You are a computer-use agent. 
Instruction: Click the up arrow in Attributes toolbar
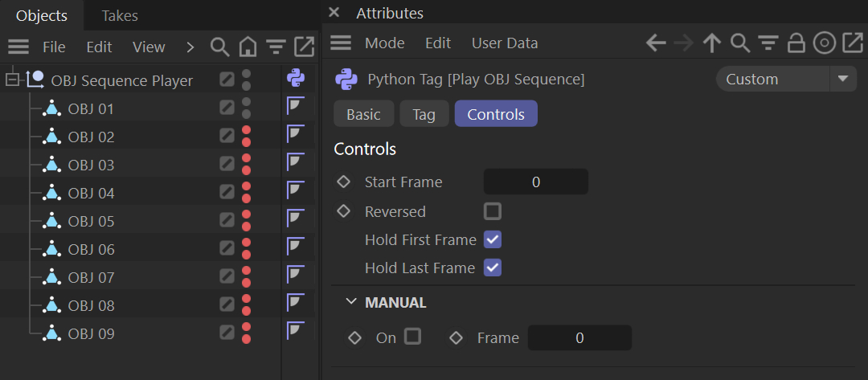pos(712,43)
